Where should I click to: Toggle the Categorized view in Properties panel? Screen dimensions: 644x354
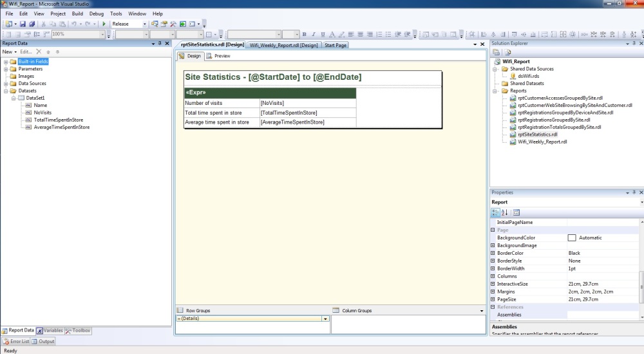click(495, 212)
